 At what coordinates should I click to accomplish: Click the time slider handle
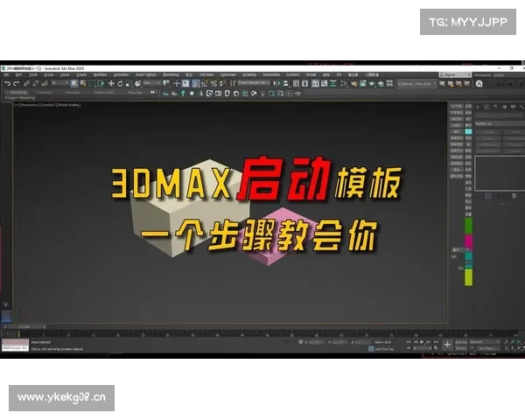point(24,326)
